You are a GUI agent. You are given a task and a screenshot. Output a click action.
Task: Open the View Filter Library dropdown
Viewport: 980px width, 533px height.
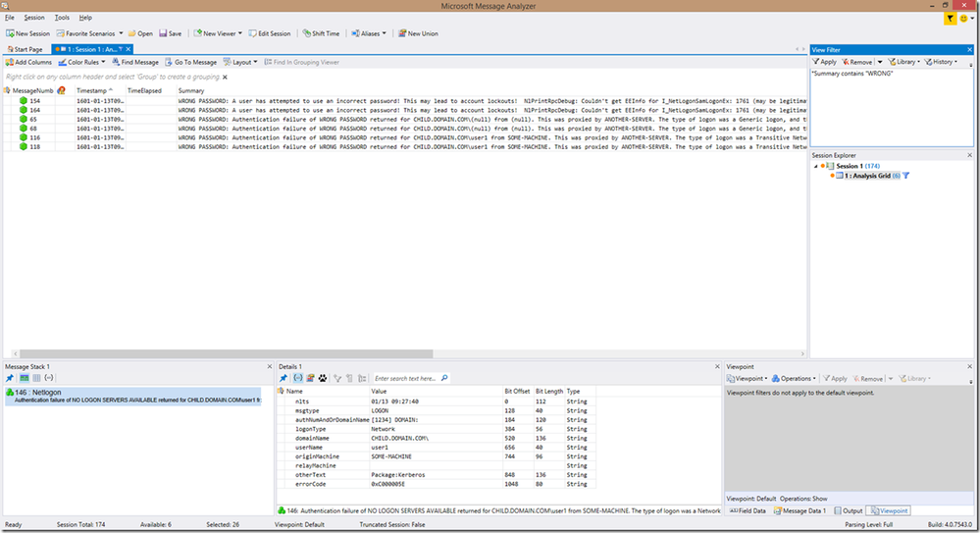click(904, 62)
